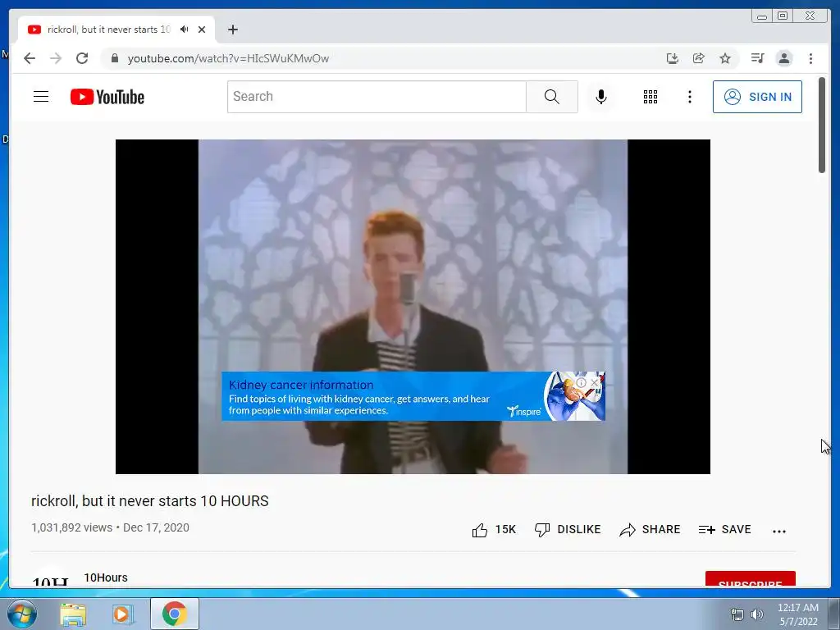Like the video with thumbs up
The width and height of the screenshot is (840, 630).
[x=493, y=530]
